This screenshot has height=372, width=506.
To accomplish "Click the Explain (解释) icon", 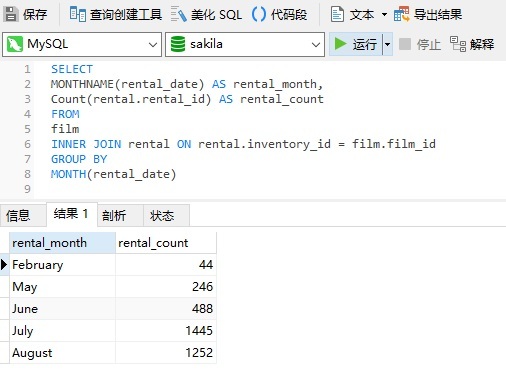I will pos(458,44).
